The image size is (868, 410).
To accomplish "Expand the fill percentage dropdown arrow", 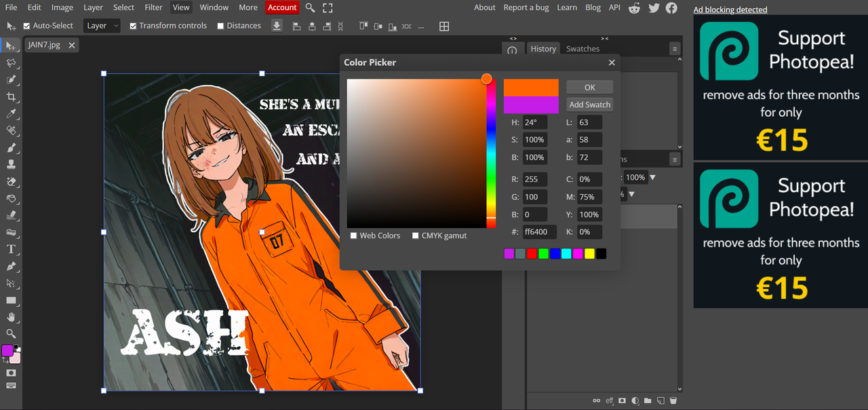I will point(631,194).
